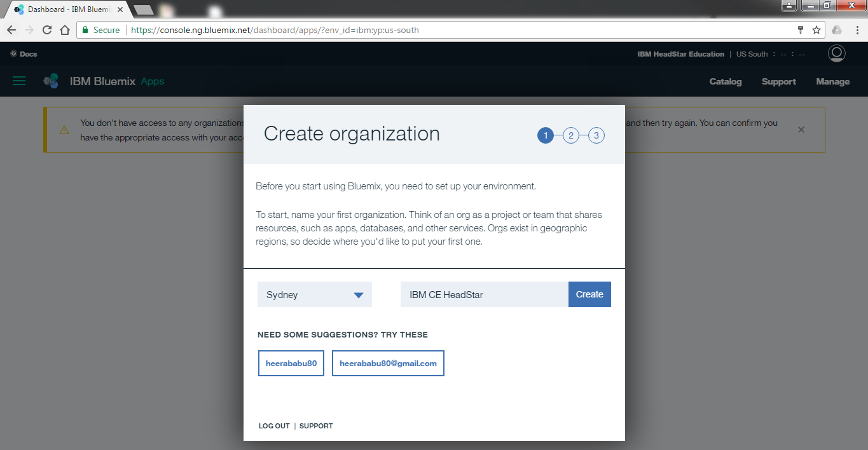Image resolution: width=868 pixels, height=450 pixels.
Task: Click the browser forward arrow
Action: click(29, 30)
